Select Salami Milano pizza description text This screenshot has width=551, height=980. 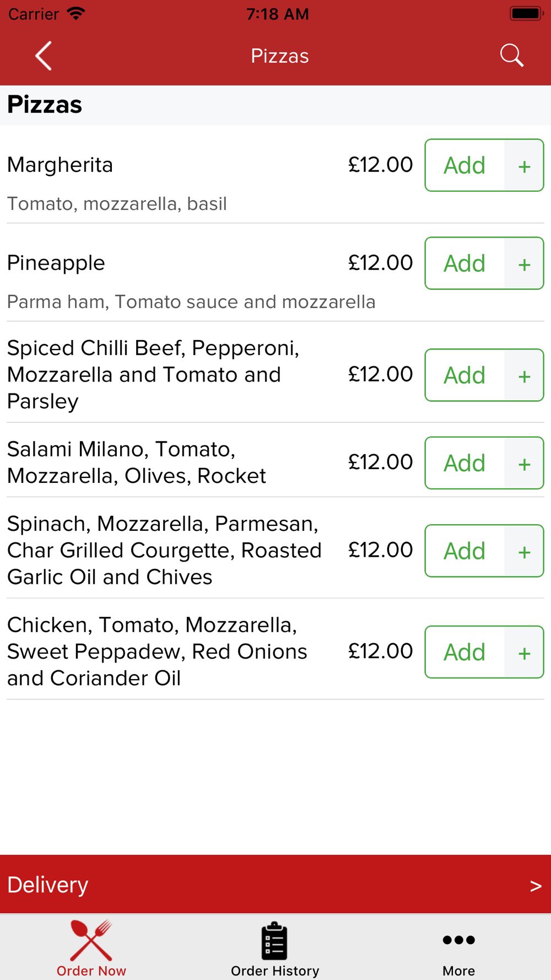tap(137, 462)
